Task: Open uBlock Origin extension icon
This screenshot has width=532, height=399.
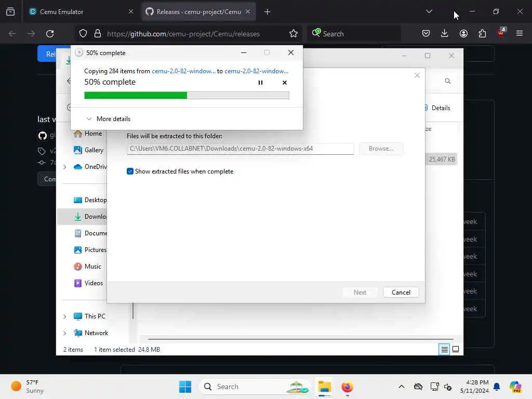Action: (501, 33)
